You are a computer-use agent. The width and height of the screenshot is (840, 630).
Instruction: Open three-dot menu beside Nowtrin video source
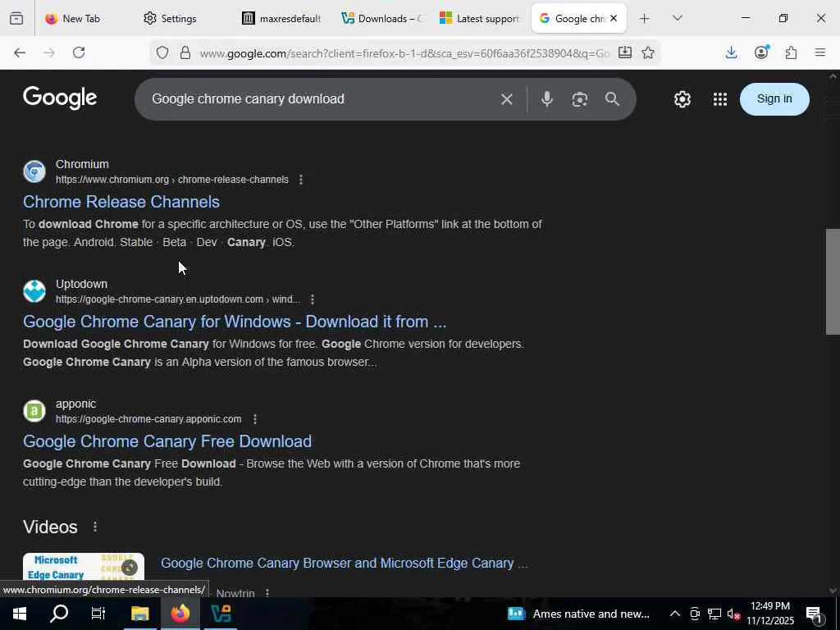267,593
